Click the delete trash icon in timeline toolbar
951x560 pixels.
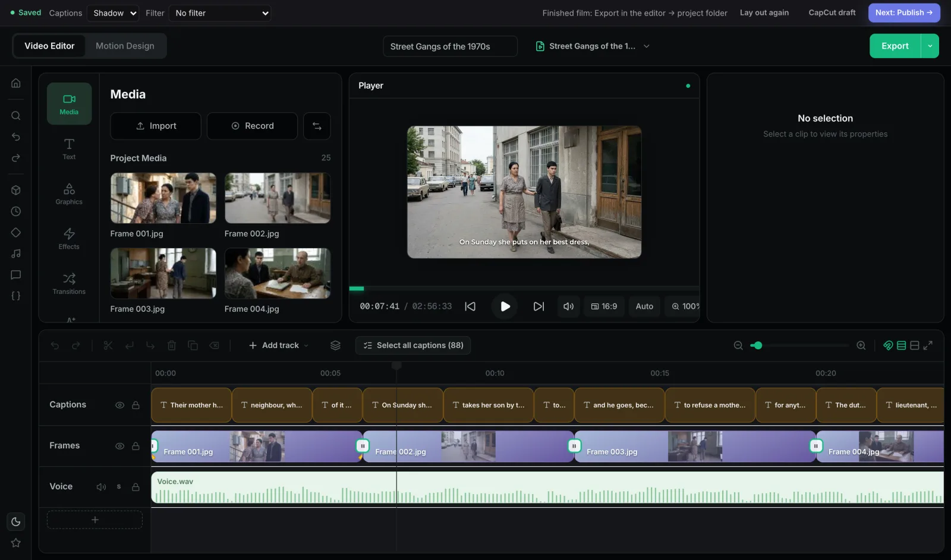pos(172,345)
